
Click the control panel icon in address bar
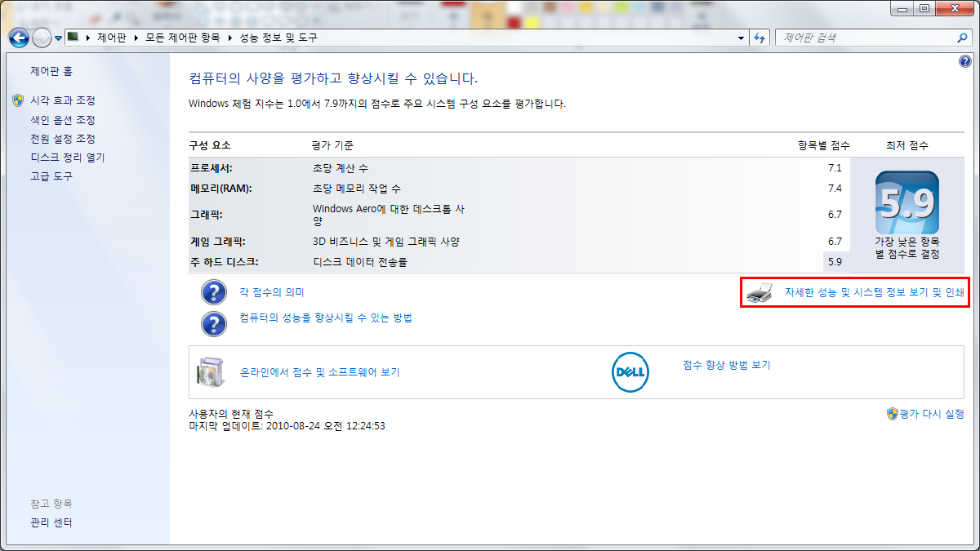pyautogui.click(x=73, y=37)
